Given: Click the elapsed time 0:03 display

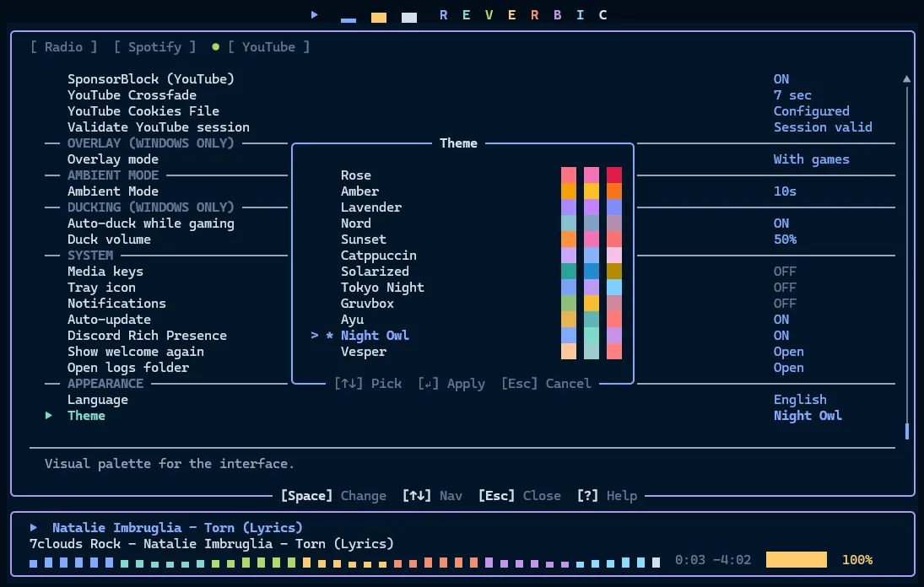Looking at the screenshot, I should [x=689, y=559].
